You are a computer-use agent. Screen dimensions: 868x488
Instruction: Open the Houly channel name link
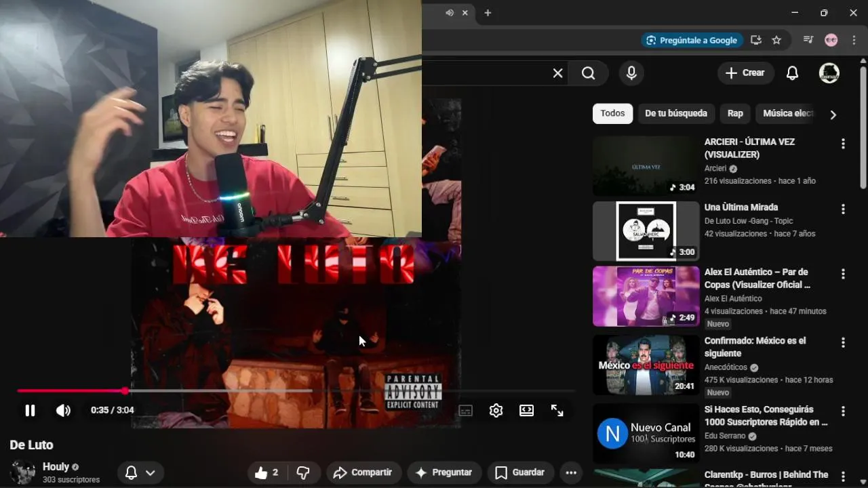click(56, 466)
